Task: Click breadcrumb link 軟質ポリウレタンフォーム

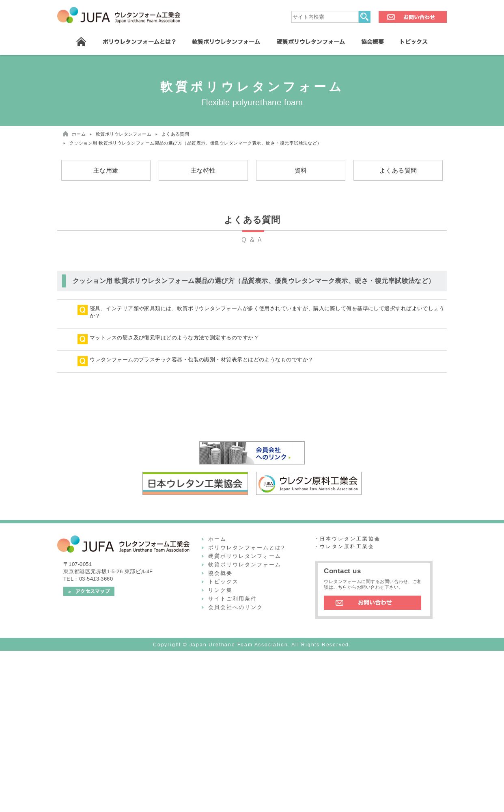Action: coord(123,134)
